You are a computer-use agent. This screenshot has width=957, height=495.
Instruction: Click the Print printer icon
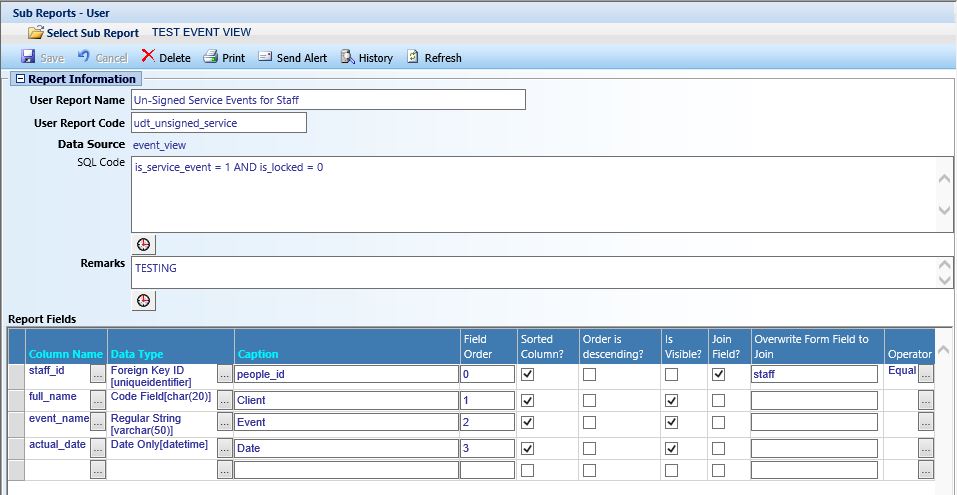tap(211, 57)
